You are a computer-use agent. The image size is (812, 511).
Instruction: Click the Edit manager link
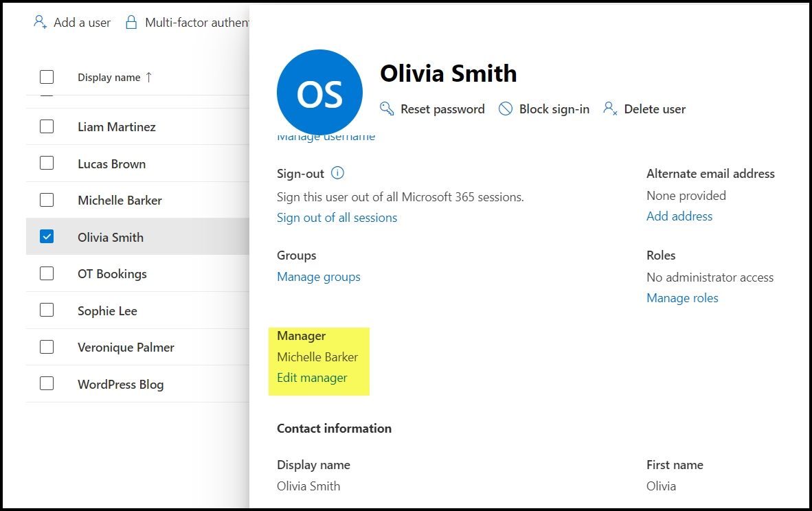(312, 378)
